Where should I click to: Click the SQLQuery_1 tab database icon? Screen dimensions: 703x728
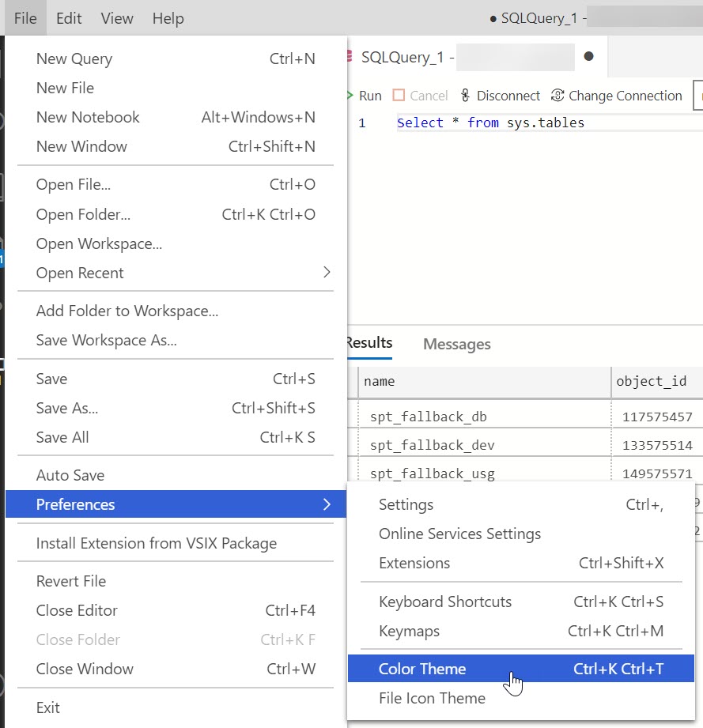tap(350, 57)
